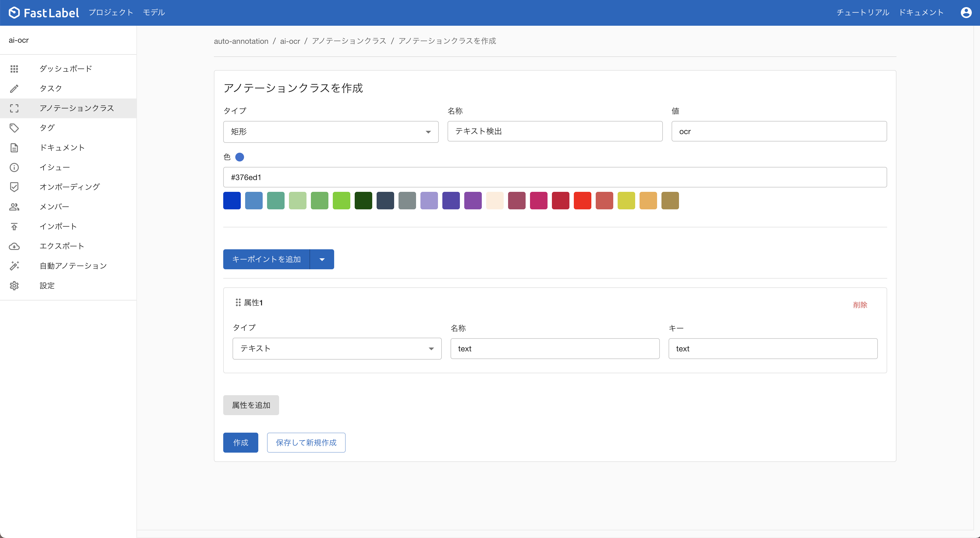Screen dimensions: 980x538
Task: Click the auto-annotation magic wand icon
Action: click(x=14, y=266)
